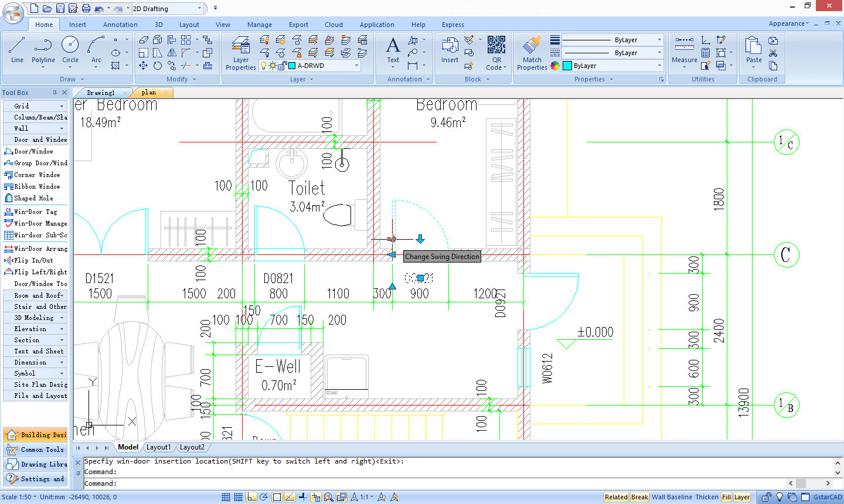This screenshot has height=504, width=844.
Task: Toggle Polar tracking in status bar
Action: 264,497
